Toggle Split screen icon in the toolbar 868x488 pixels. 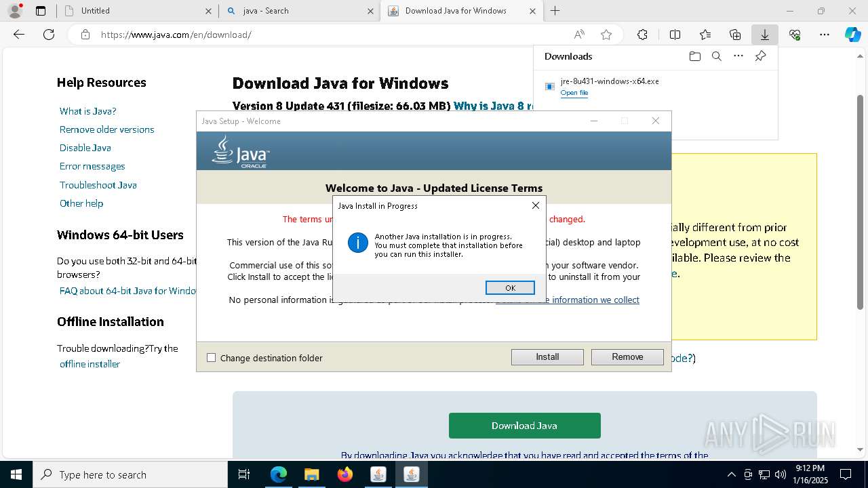point(675,35)
